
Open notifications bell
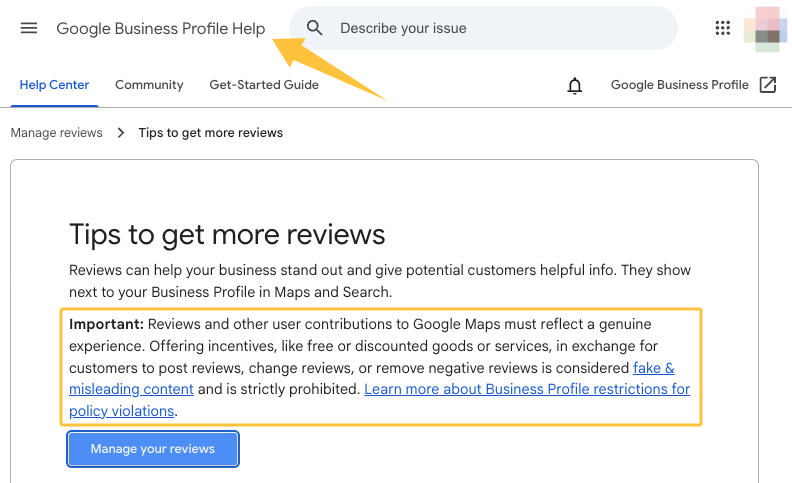574,85
